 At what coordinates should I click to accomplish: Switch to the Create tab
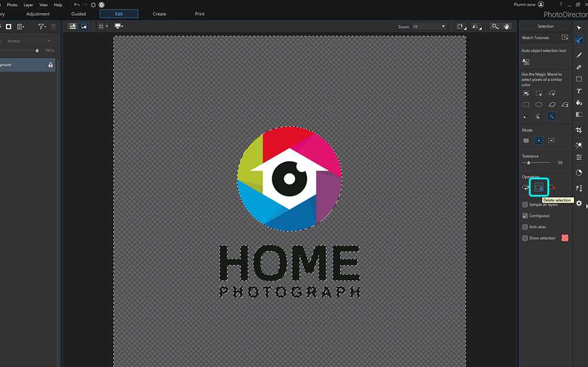(x=159, y=14)
